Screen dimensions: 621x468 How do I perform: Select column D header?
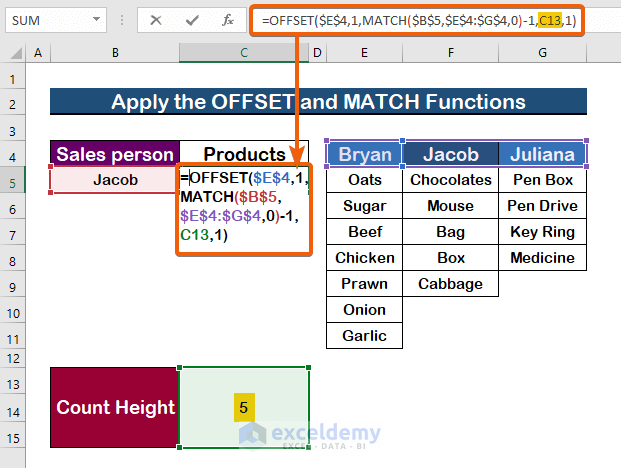pyautogui.click(x=317, y=53)
